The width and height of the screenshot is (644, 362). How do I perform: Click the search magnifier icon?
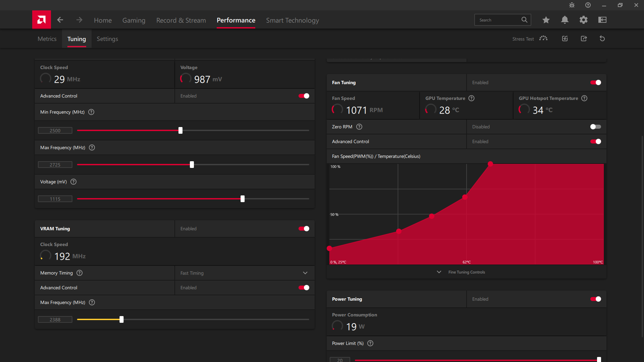524,20
